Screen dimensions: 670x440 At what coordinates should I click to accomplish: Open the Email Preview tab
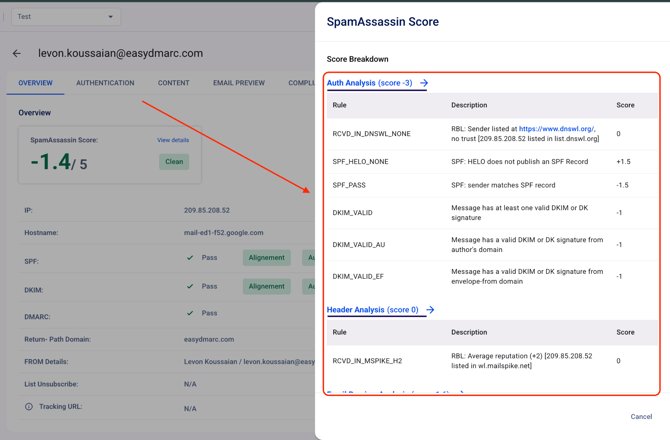click(x=239, y=83)
